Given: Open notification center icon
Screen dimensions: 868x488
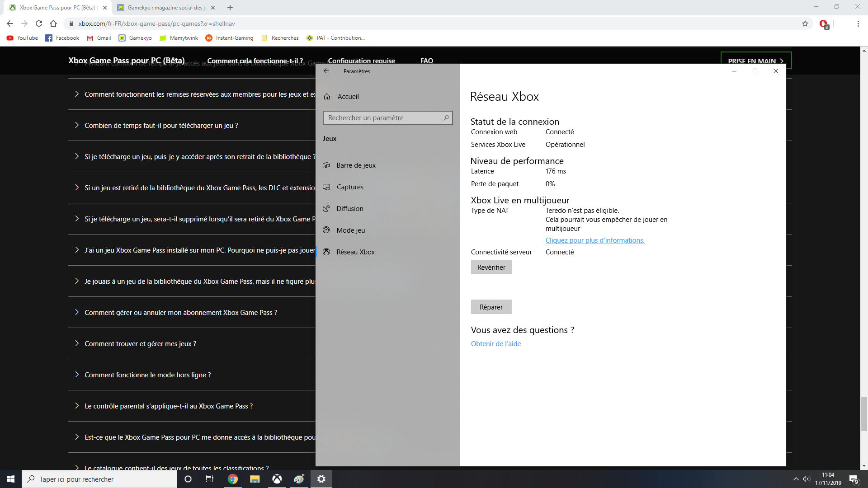Looking at the screenshot, I should (x=854, y=479).
